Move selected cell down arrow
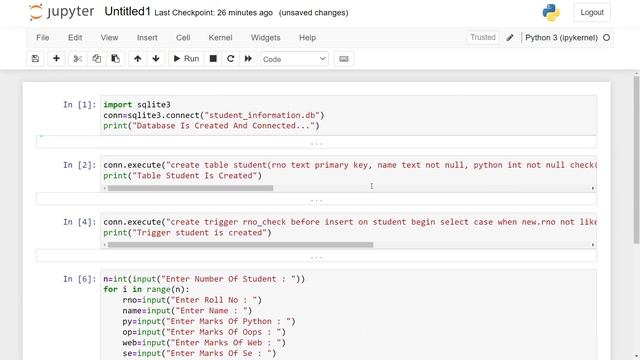This screenshot has width=640, height=360. coord(156,59)
